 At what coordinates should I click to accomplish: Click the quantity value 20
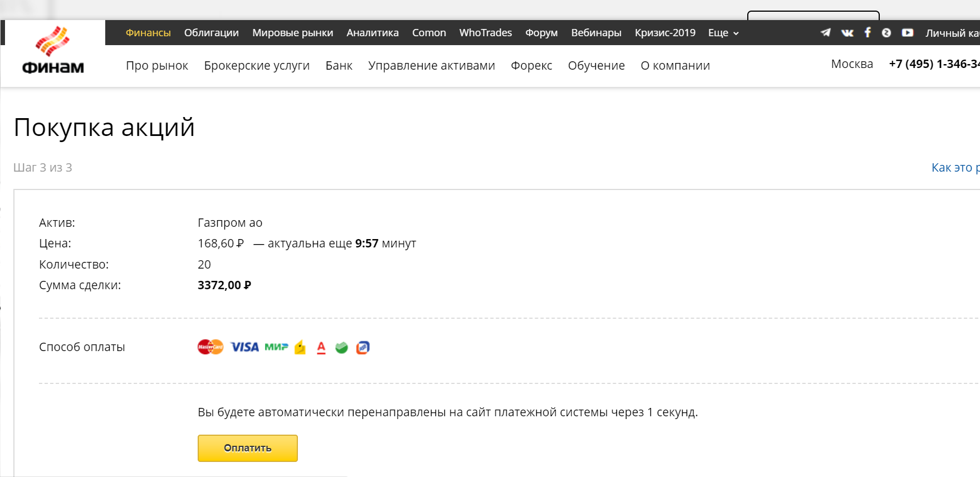[x=204, y=265]
